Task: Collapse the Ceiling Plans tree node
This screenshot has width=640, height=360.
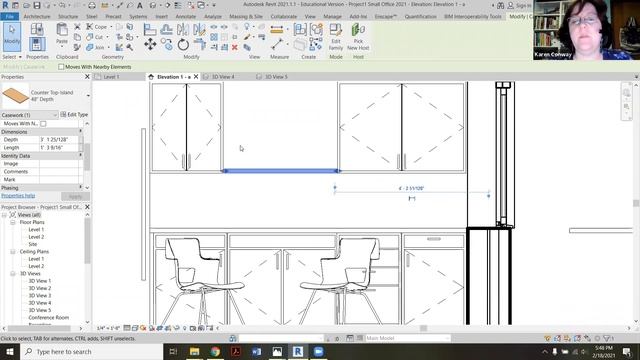Action: [13, 252]
